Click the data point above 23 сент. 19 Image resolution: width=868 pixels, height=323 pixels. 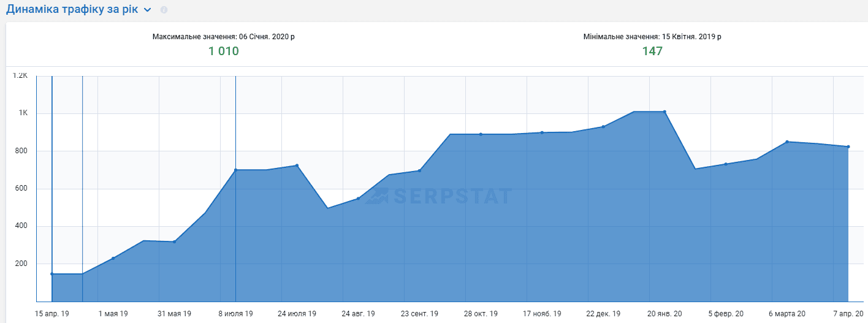coord(419,170)
